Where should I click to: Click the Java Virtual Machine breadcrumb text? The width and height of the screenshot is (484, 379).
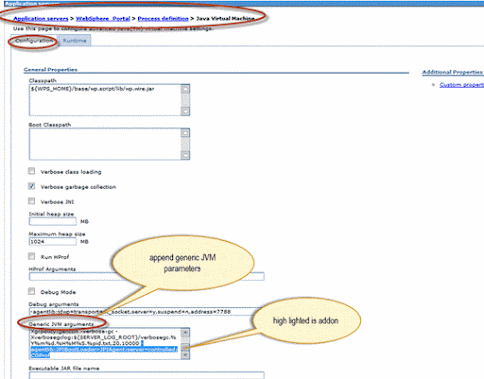[225, 19]
